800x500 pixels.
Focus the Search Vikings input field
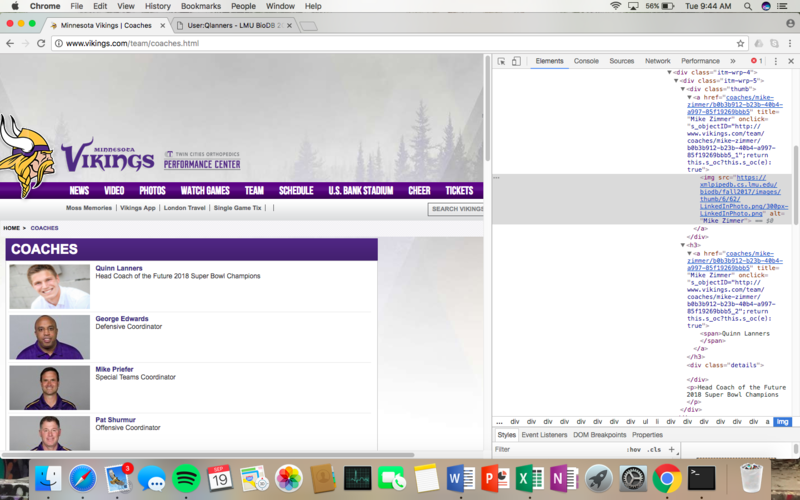456,209
